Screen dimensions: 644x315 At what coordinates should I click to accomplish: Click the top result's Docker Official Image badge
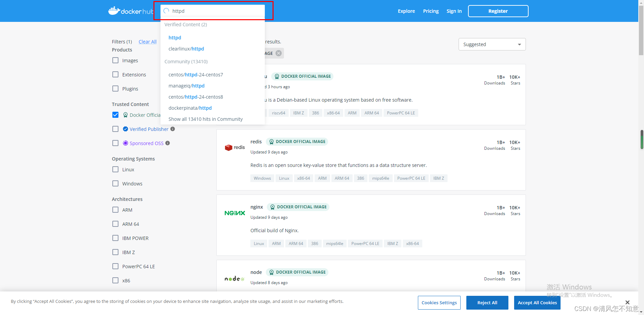pos(302,76)
